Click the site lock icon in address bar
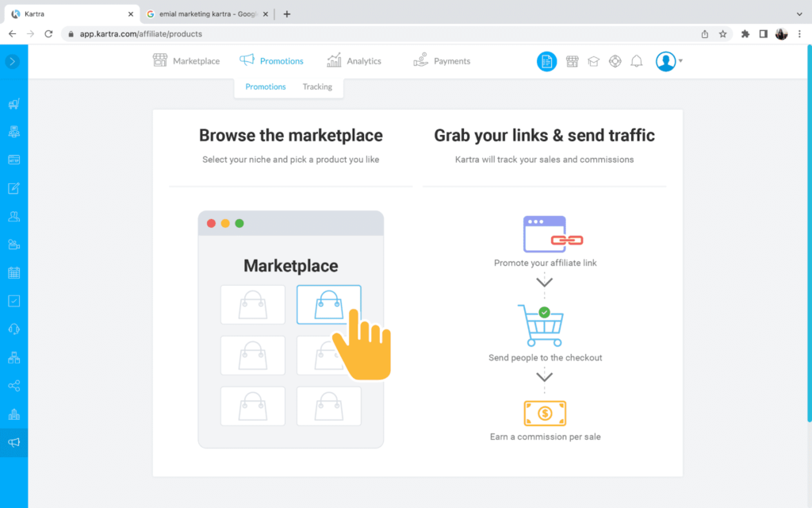The height and width of the screenshot is (508, 812). pos(71,33)
